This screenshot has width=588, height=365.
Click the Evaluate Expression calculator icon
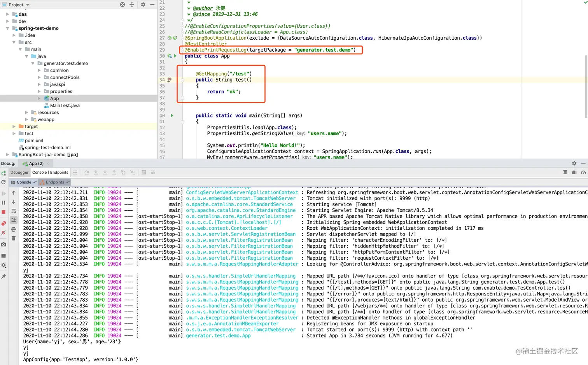(x=144, y=173)
